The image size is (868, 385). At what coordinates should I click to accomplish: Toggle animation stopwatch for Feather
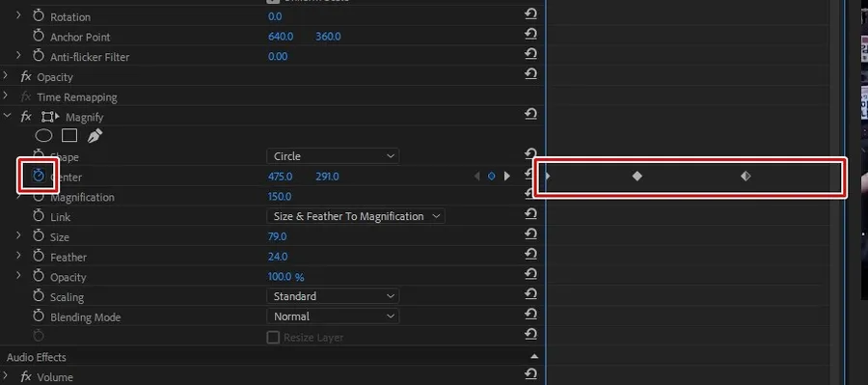39,256
